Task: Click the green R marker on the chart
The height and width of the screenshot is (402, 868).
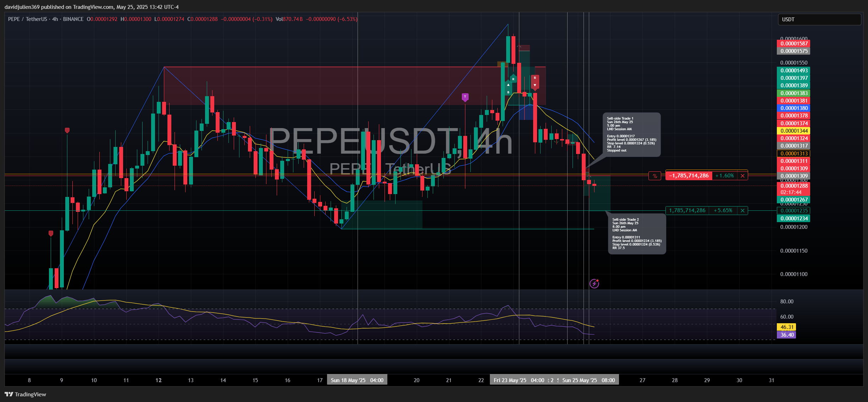Action: click(x=513, y=79)
